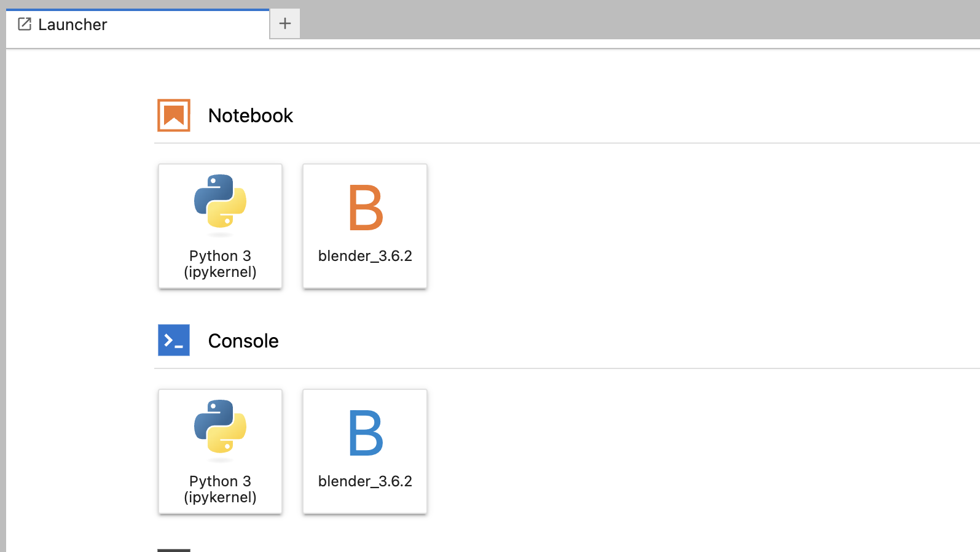Start blender_3.6.2 console
Screen dimensions: 980x552
[x=365, y=451]
